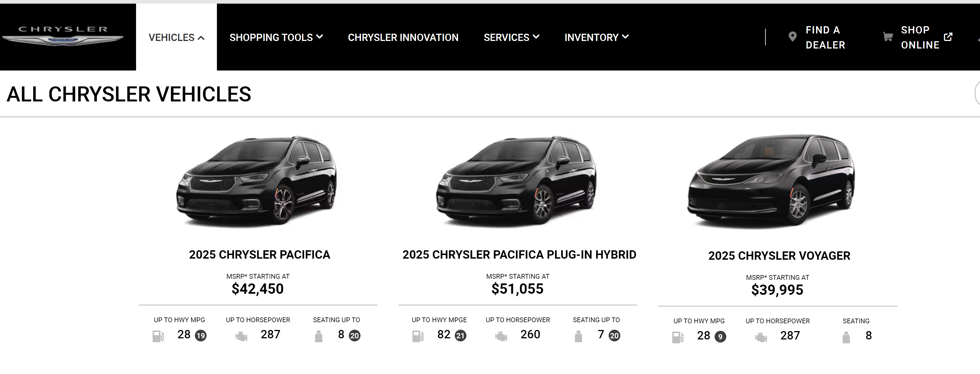
Task: Open footnote 20 beside Pacifica seating
Action: pos(355,336)
